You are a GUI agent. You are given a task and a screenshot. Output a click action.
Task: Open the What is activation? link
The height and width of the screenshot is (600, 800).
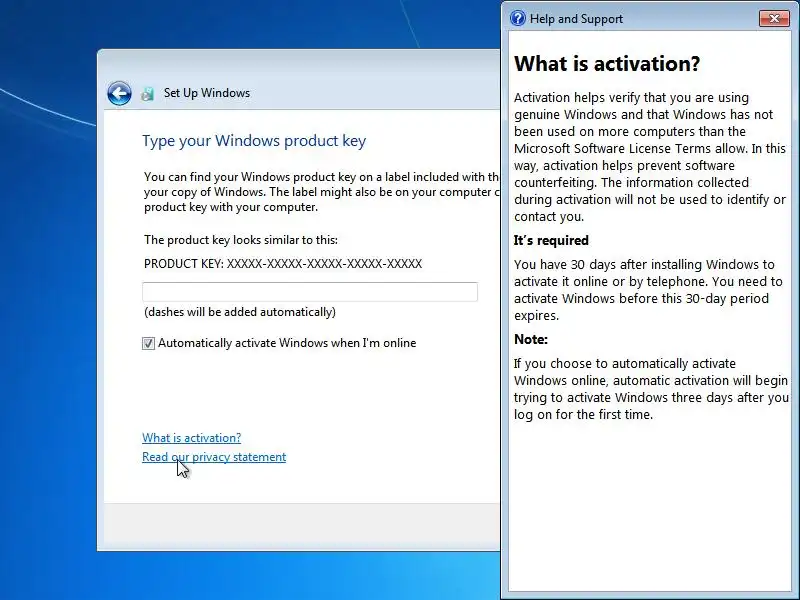tap(191, 438)
